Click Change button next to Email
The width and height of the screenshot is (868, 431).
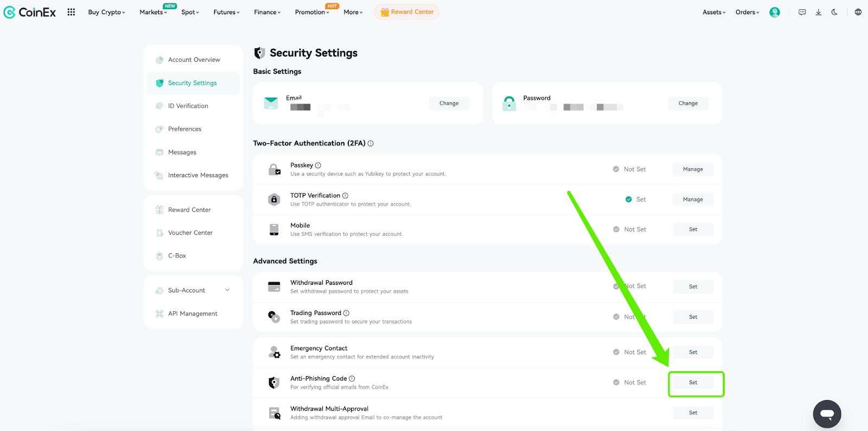[449, 104]
